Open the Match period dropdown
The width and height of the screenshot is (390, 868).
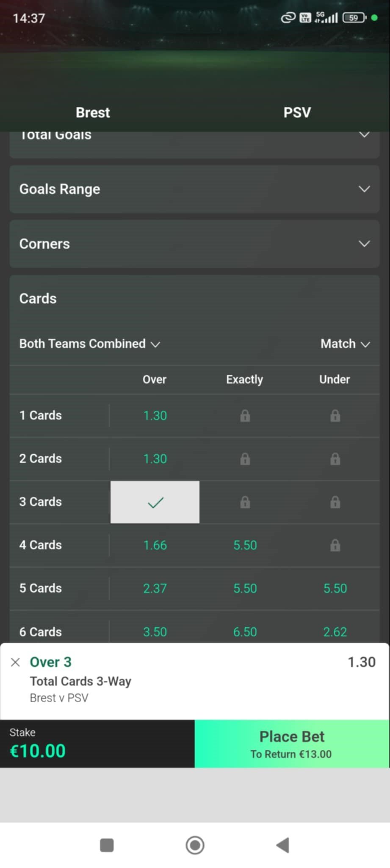(345, 344)
